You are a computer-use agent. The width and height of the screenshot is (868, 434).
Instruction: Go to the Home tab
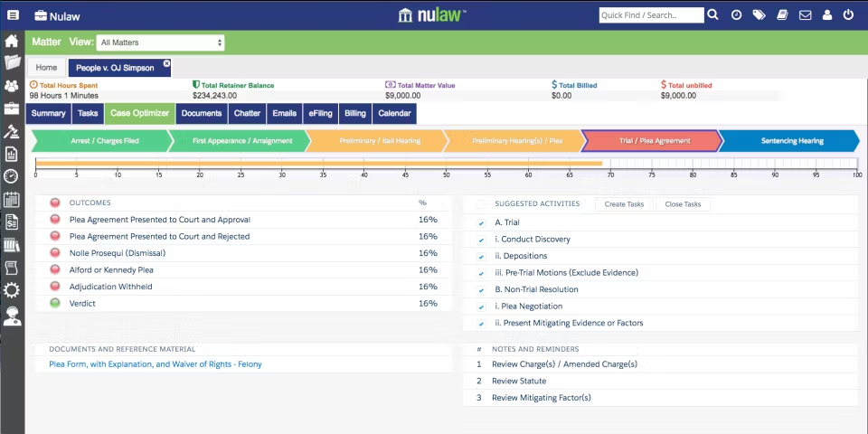tap(46, 68)
